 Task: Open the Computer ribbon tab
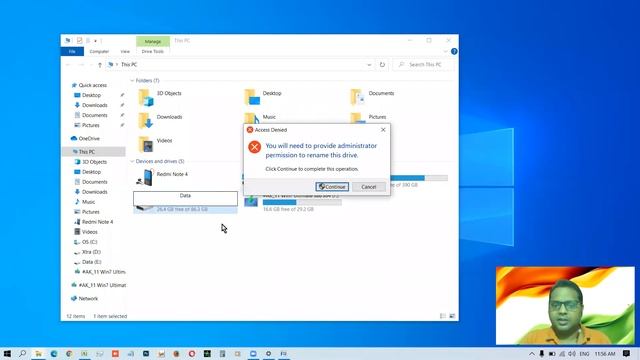pyautogui.click(x=99, y=51)
